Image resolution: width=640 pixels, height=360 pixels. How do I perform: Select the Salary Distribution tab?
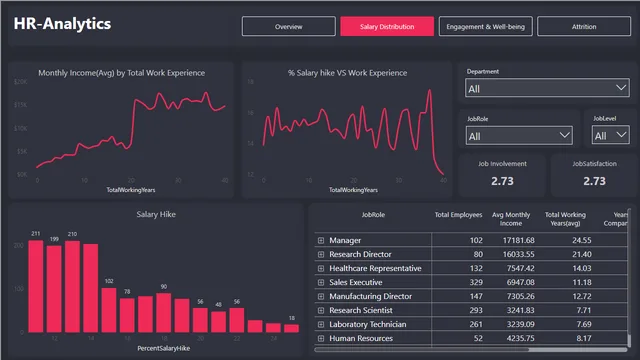coord(387,27)
